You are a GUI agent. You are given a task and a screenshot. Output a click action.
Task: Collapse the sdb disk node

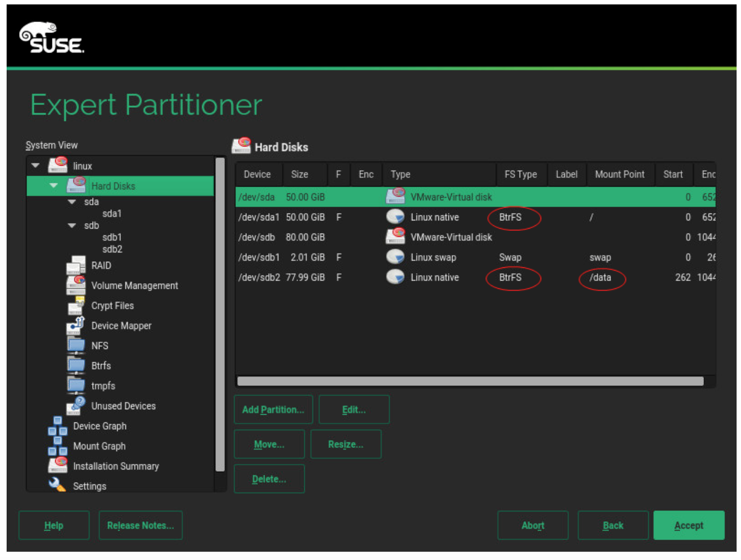pyautogui.click(x=72, y=226)
